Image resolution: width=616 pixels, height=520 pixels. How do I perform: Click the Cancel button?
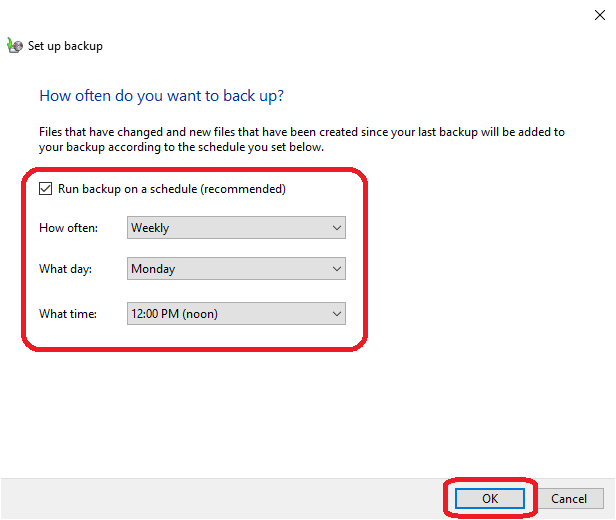point(569,498)
